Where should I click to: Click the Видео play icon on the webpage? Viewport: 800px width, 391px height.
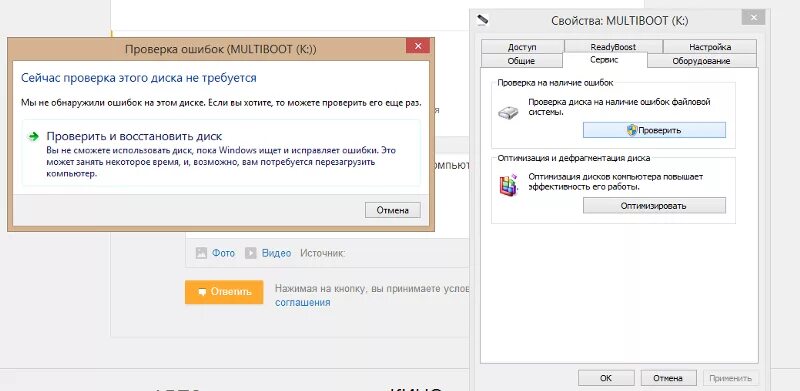click(x=250, y=253)
